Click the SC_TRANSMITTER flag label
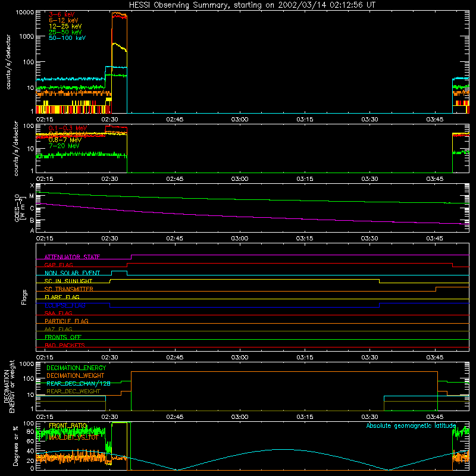Viewport: 476px width, 476px height. [x=68, y=289]
